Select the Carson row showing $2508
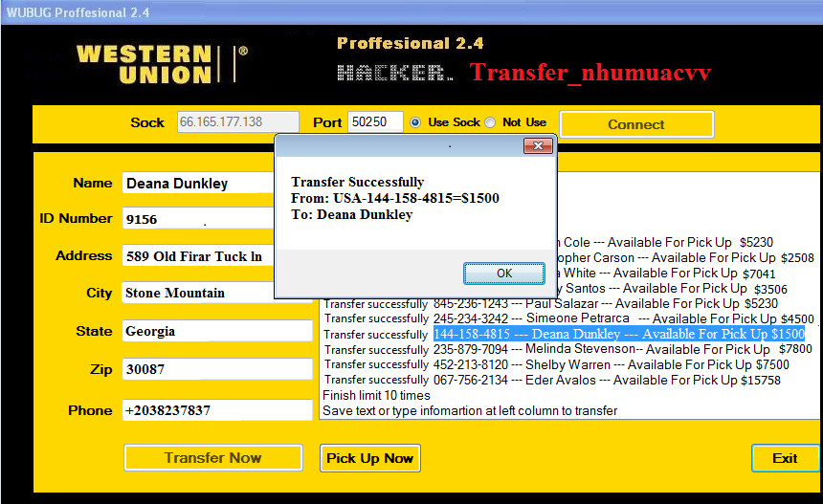Screen dimensions: 823x504 (x=685, y=257)
